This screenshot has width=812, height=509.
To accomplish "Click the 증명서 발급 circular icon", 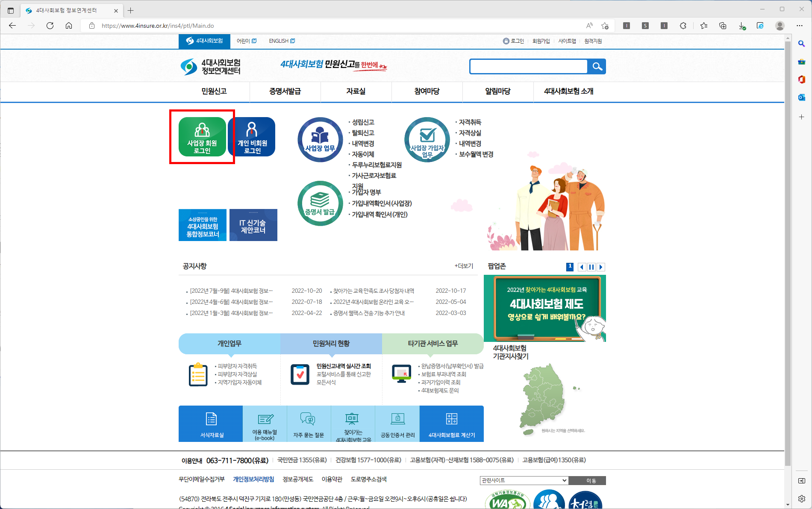I will pyautogui.click(x=320, y=203).
